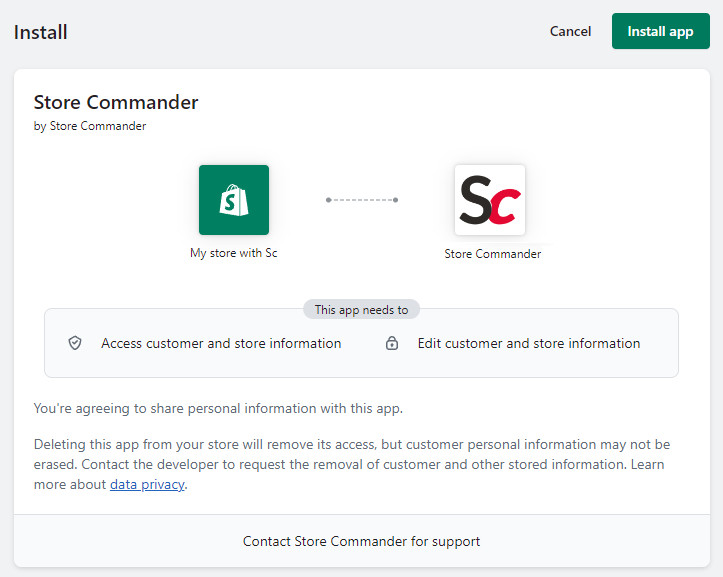The image size is (723, 577).
Task: Click the green Shopify bag store icon
Action: pyautogui.click(x=234, y=200)
